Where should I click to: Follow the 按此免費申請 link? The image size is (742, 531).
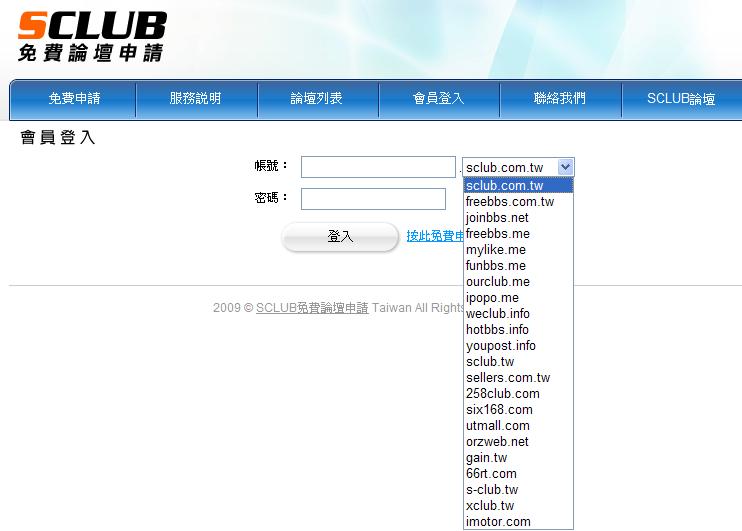click(435, 236)
